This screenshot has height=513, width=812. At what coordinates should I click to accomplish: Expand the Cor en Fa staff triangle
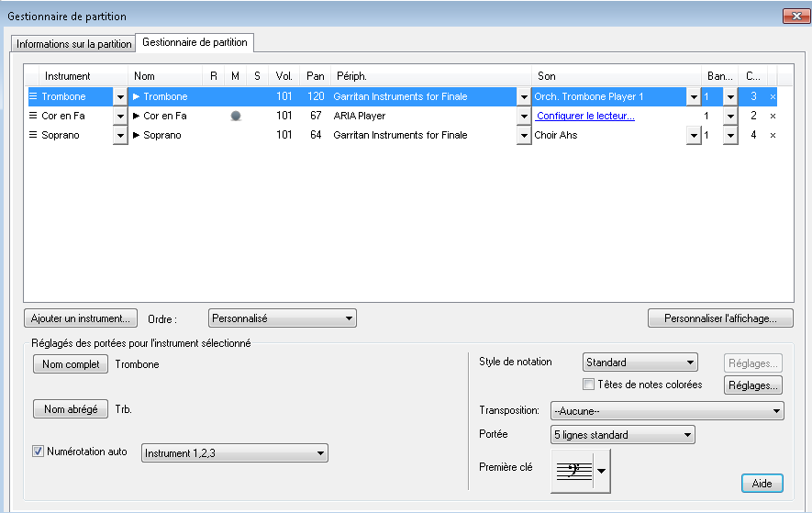(136, 116)
